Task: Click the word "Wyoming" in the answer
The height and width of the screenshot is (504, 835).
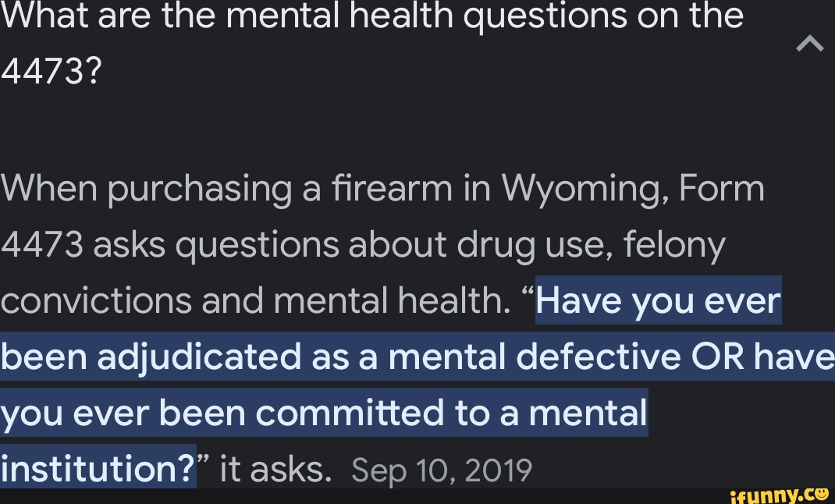Action: pyautogui.click(x=583, y=189)
